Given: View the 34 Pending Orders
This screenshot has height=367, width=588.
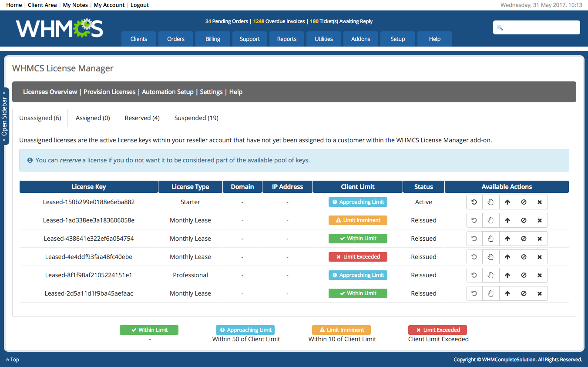Looking at the screenshot, I should (226, 21).
